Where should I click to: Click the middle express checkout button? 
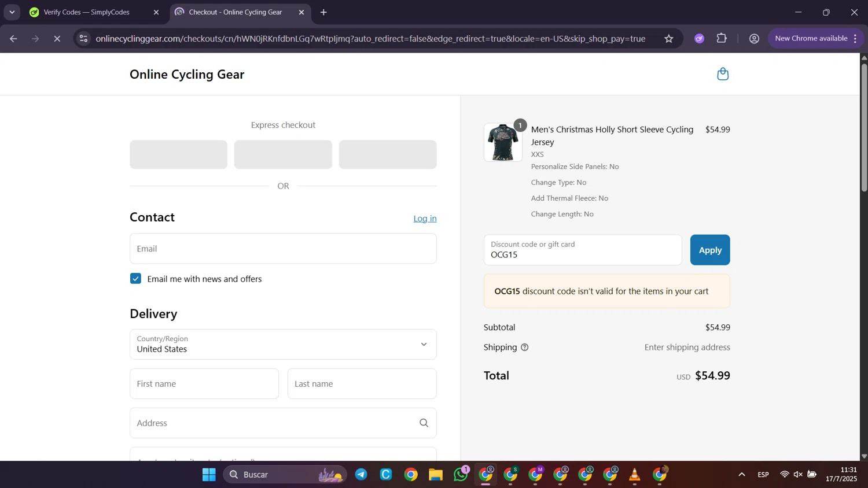[283, 154]
